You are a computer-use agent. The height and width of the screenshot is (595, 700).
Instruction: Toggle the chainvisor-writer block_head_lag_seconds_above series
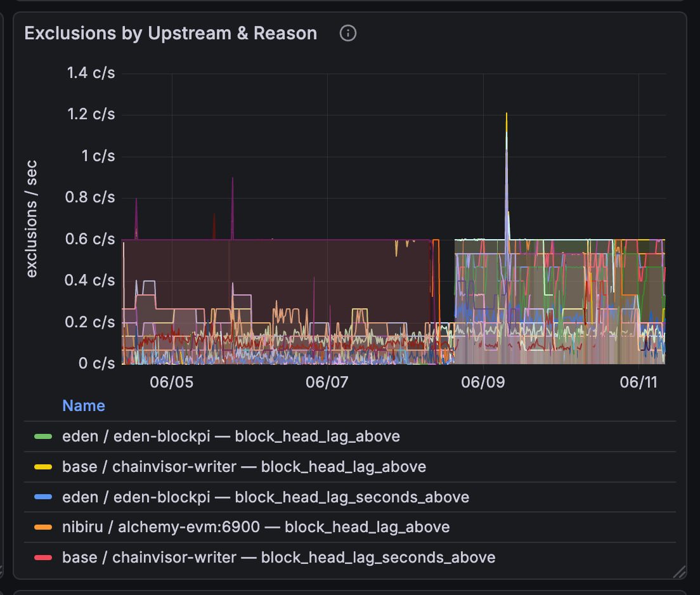[278, 558]
